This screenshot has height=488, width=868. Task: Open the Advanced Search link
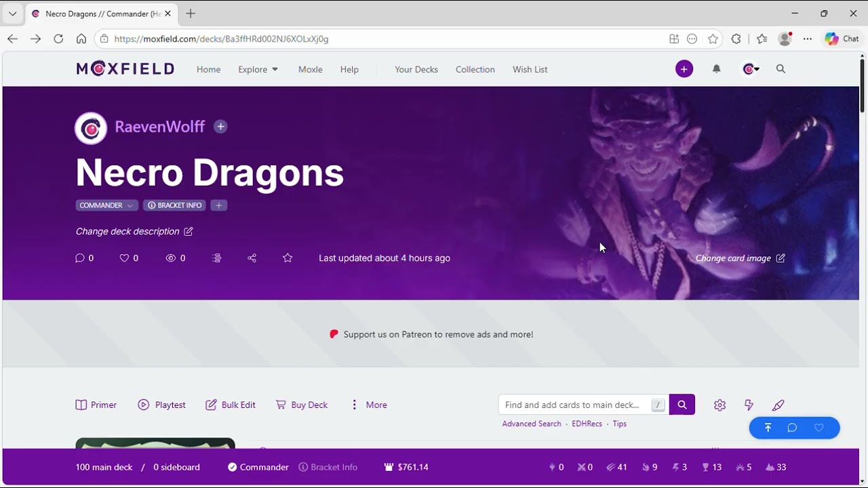pos(532,424)
